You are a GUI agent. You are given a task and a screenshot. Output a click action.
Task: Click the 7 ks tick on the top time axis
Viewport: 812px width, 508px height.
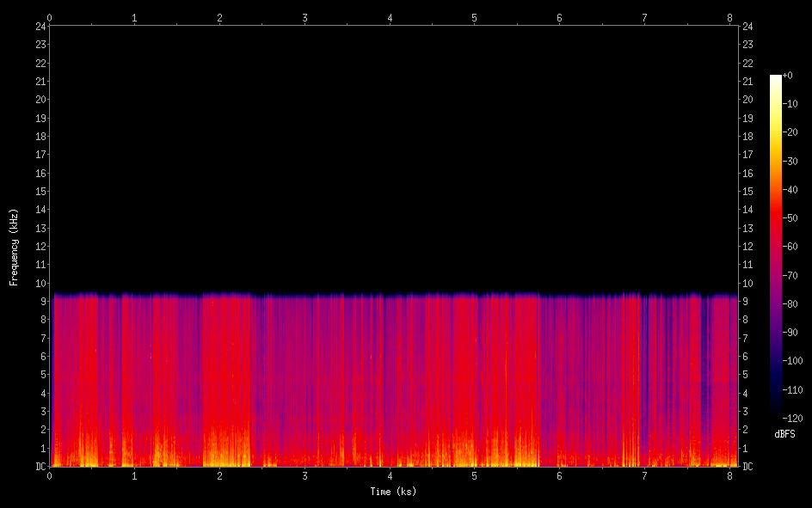click(645, 17)
